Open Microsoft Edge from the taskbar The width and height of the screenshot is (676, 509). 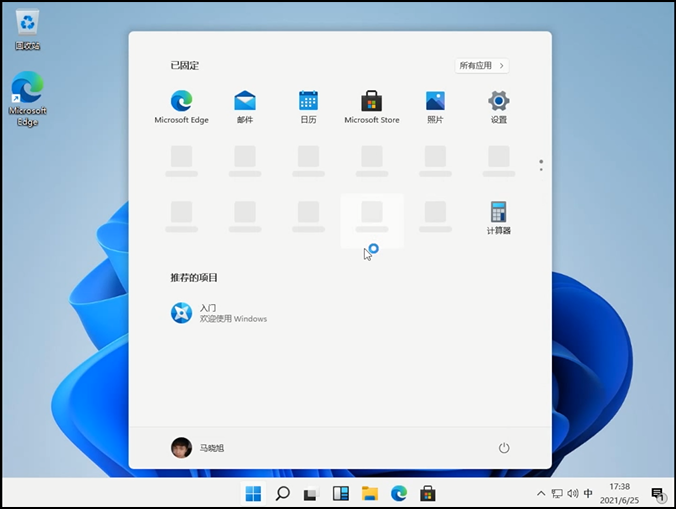click(399, 493)
